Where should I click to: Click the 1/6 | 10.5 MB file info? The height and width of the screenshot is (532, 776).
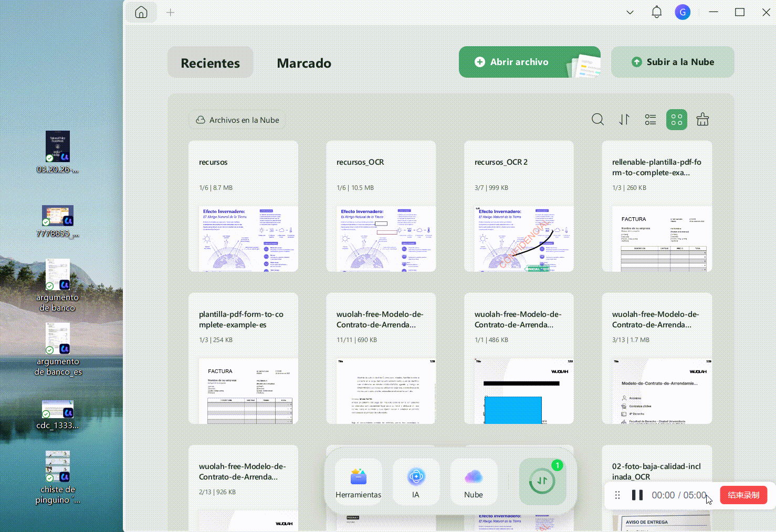point(355,188)
